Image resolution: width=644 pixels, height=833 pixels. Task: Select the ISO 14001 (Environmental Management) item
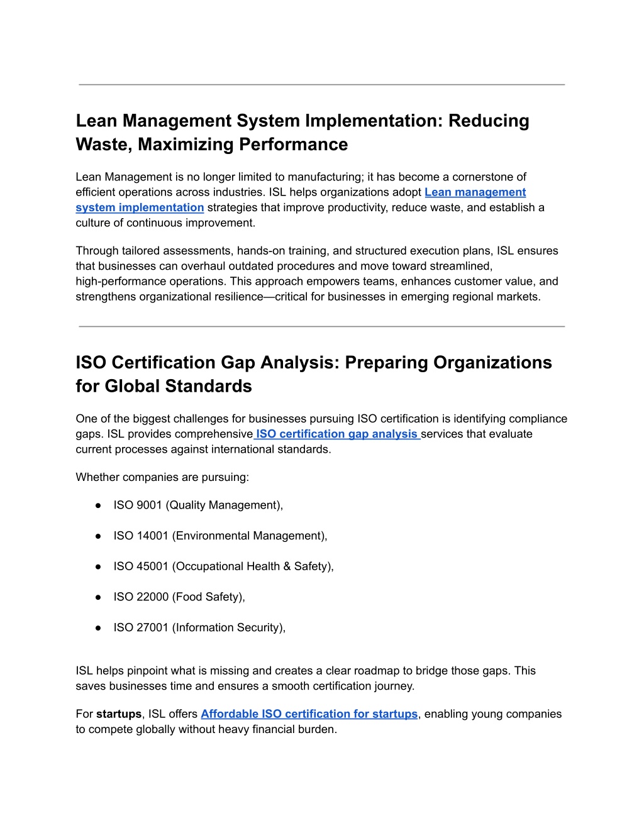click(x=220, y=536)
